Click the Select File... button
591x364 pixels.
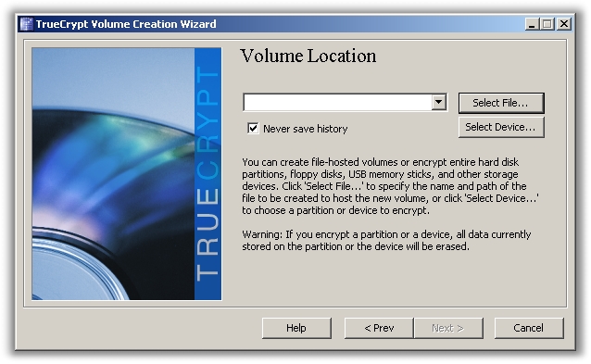(x=501, y=103)
